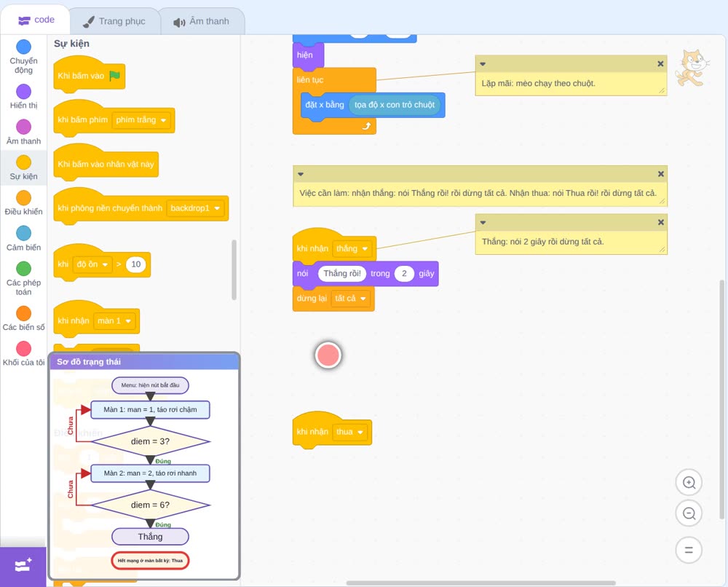Select the Hiển thị category circle
The image size is (728, 587).
pos(24,92)
